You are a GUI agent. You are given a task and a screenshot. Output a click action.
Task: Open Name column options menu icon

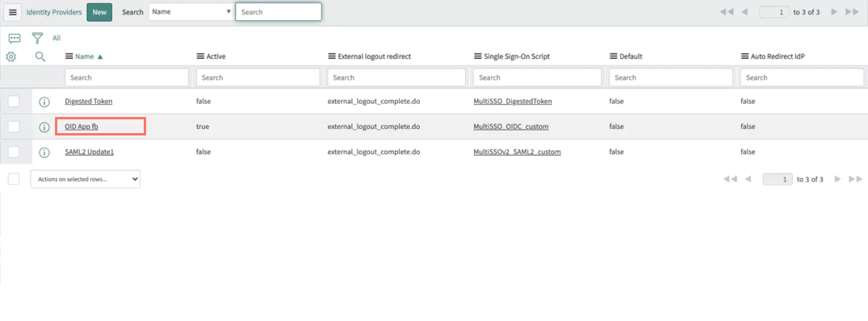tap(69, 56)
